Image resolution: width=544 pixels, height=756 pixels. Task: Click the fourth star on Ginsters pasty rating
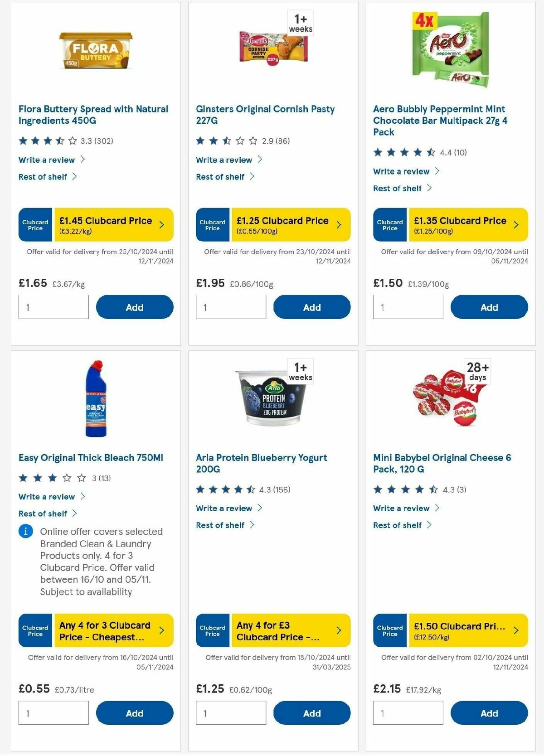241,140
